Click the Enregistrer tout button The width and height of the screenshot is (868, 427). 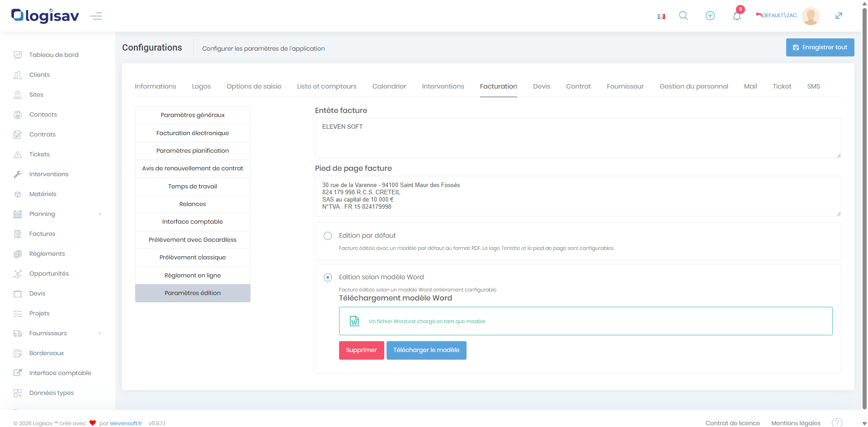pyautogui.click(x=820, y=47)
